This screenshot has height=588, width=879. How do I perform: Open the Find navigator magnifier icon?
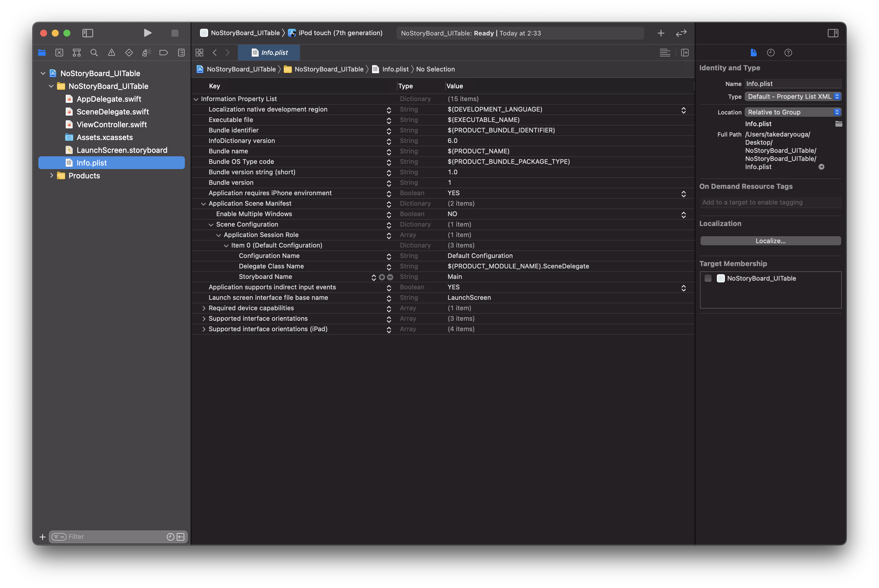pyautogui.click(x=94, y=53)
